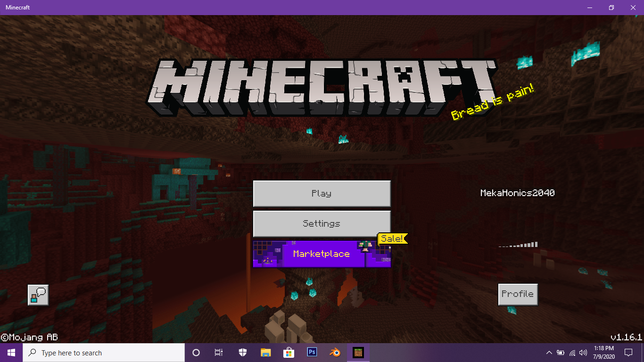The height and width of the screenshot is (362, 644).
Task: Open the volume speaker tray icon
Action: pos(584,353)
